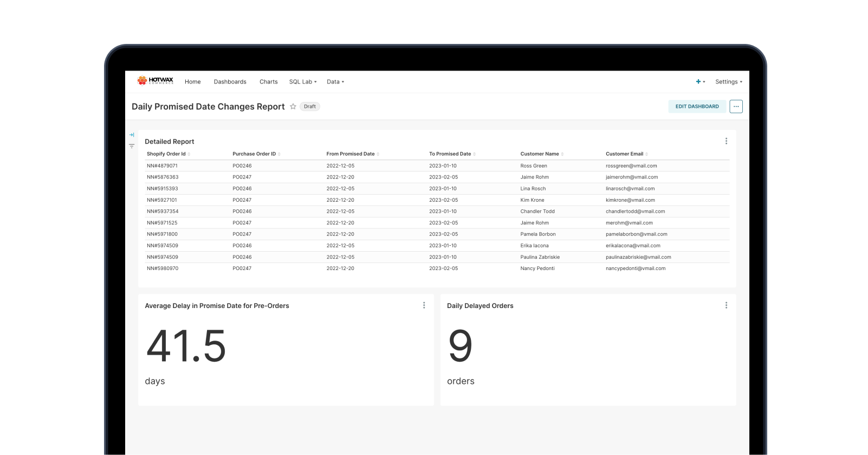Click customer name Chandler Todd

tap(537, 212)
